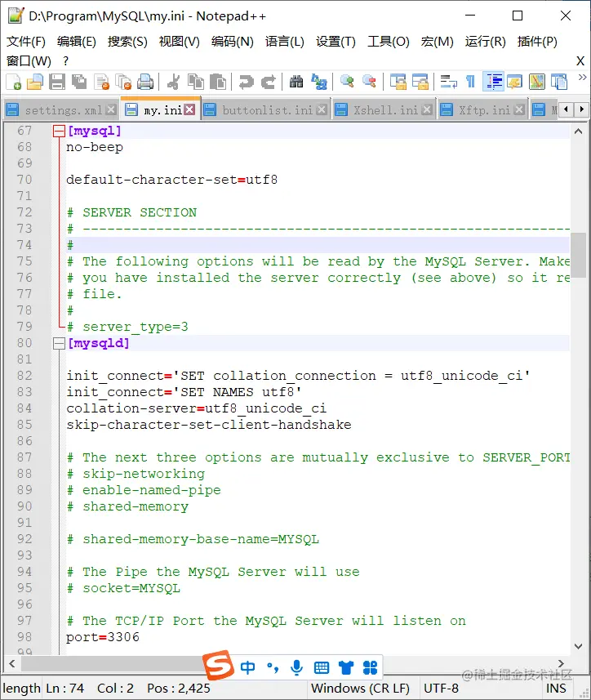Screen dimensions: 591x700
Task: Close current document using toolbar icon
Action: (x=102, y=82)
